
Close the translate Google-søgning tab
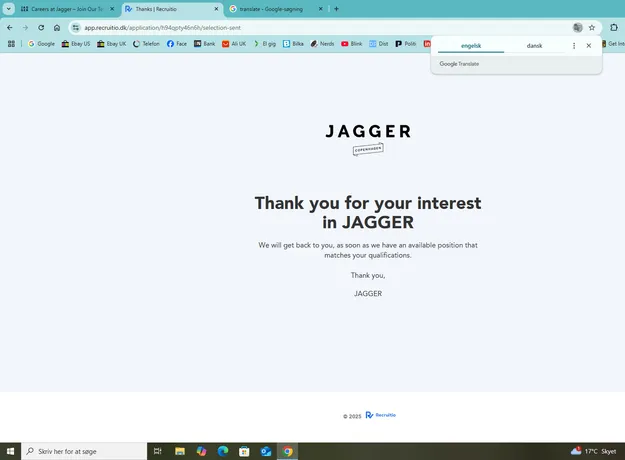coord(320,9)
